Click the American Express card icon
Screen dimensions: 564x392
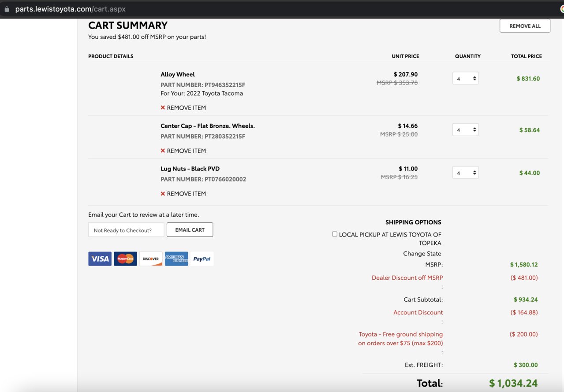tap(176, 259)
